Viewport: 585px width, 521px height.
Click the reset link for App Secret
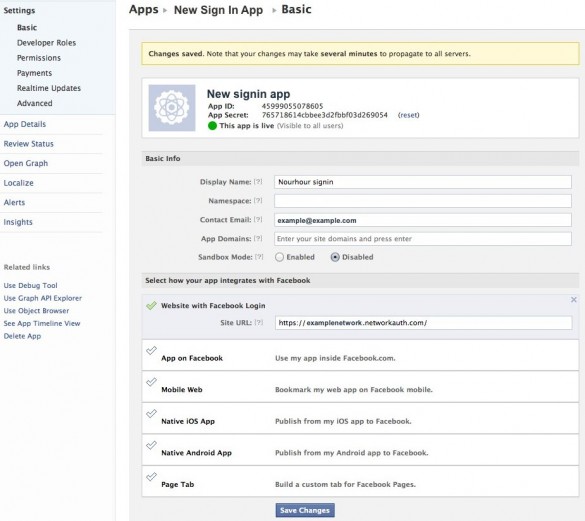[409, 115]
